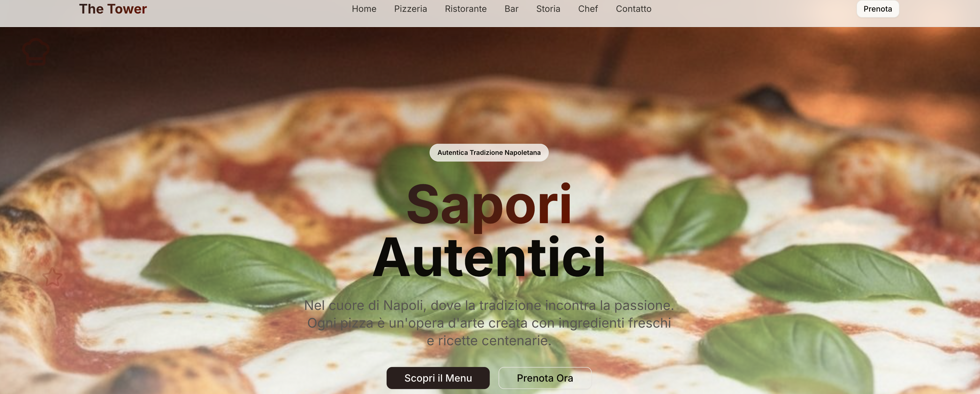The image size is (980, 394).
Task: Click the line starting Ogni pizza è un'opera
Action: (489, 323)
